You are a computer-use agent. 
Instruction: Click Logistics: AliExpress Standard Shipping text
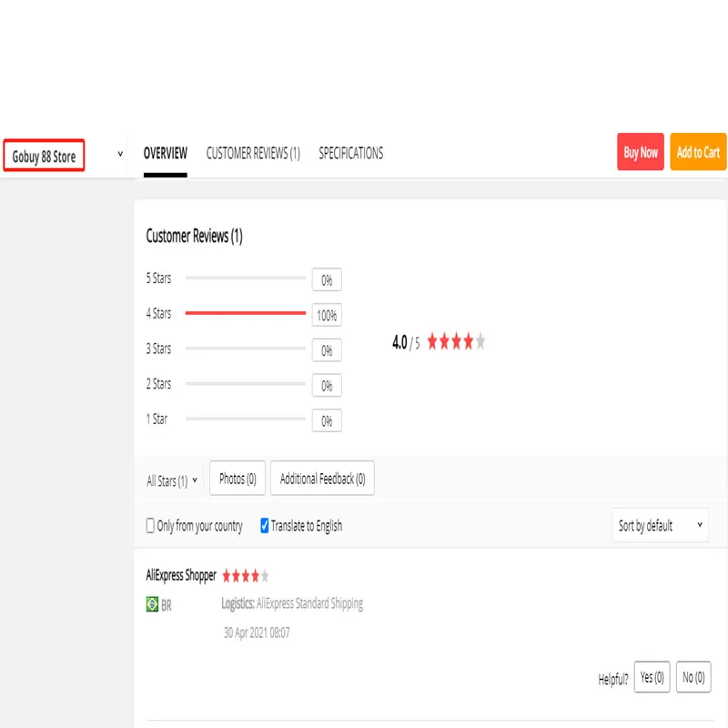coord(292,603)
